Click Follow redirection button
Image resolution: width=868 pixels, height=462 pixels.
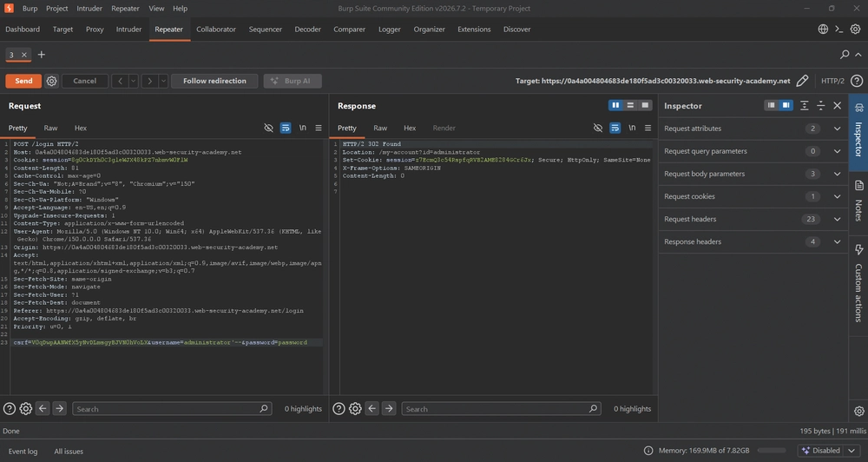click(214, 81)
